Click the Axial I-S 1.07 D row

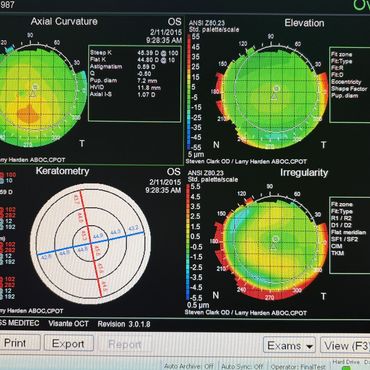pos(123,95)
